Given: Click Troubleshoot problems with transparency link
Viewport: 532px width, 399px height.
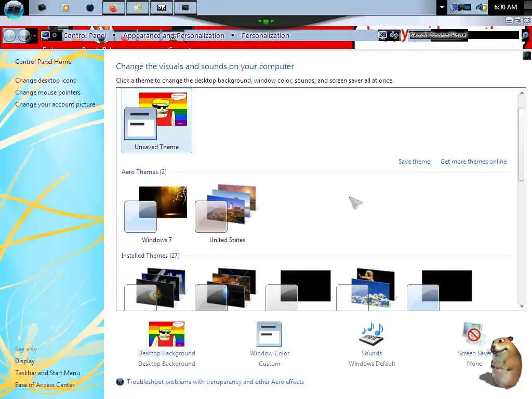Looking at the screenshot, I should [215, 382].
